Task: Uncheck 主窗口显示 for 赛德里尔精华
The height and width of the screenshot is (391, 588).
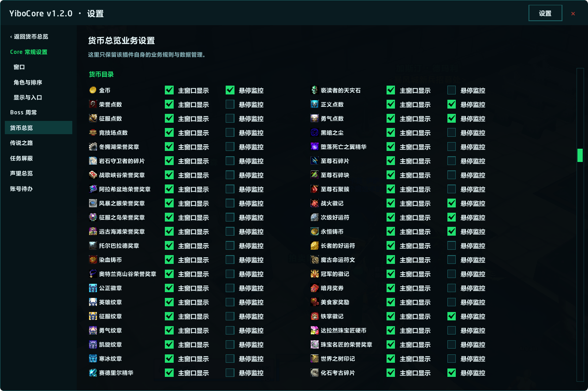Action: click(x=169, y=372)
